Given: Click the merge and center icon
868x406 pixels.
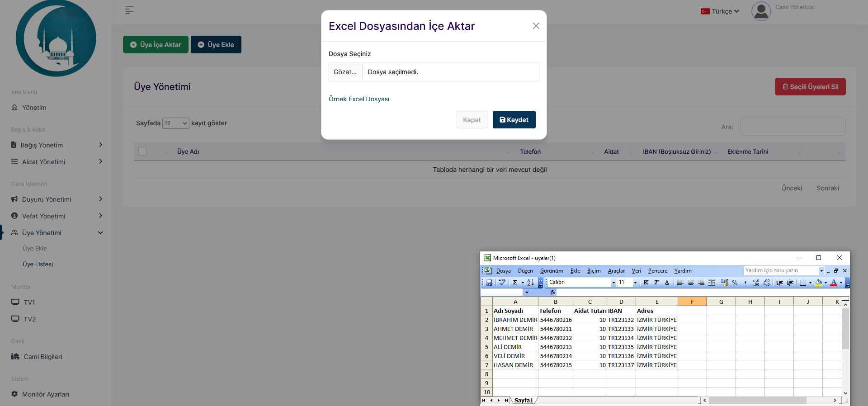Looking at the screenshot, I should click(x=712, y=283).
